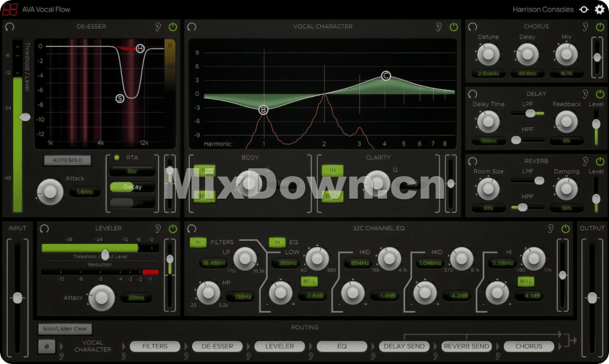Toggle BELL mode on the HI EQ band

point(526,281)
